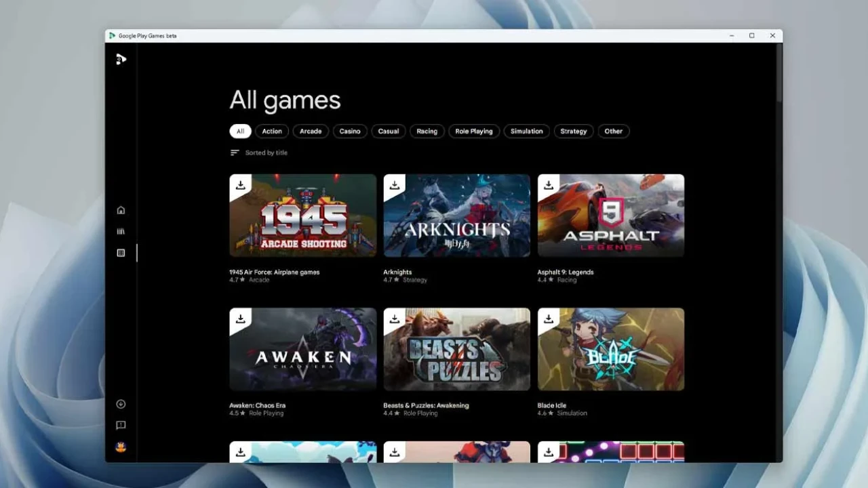
Task: Open the Downloads icon in the sidebar
Action: coord(121,404)
